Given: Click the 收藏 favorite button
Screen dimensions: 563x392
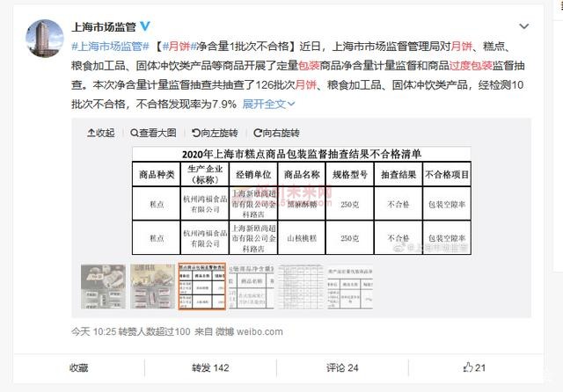Looking at the screenshot, I should pos(78,368).
